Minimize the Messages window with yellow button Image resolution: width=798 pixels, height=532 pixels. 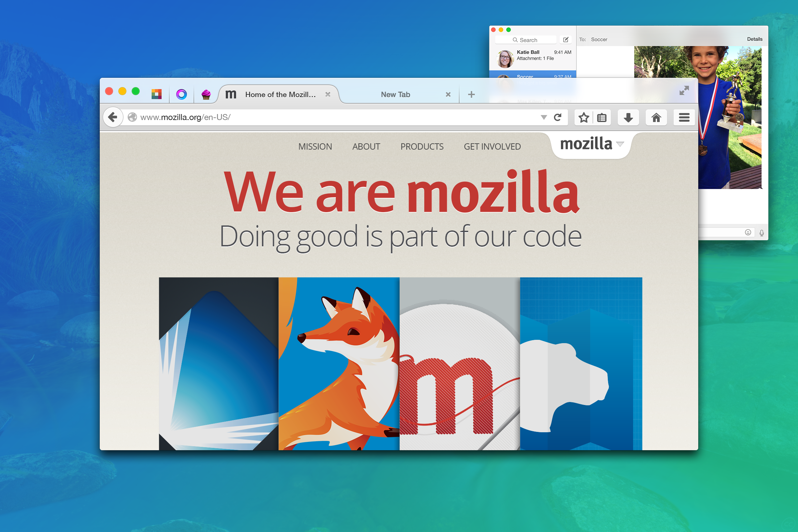[x=501, y=30]
